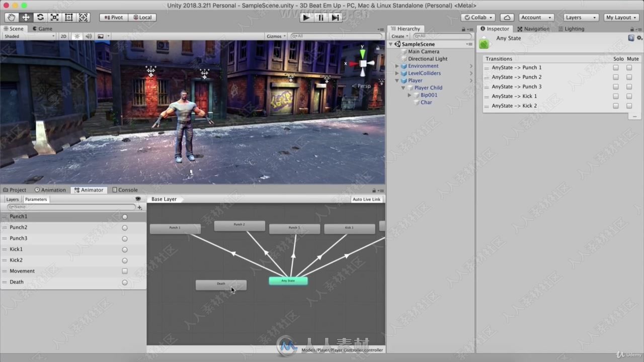Screen dimensions: 644x362
Task: Expand the Environment object
Action: pyautogui.click(x=397, y=66)
